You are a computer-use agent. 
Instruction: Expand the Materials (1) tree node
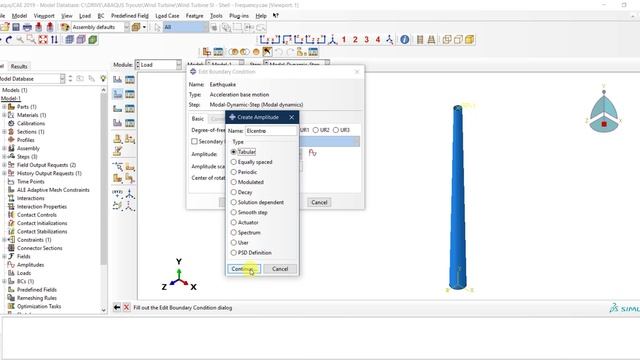click(4, 115)
